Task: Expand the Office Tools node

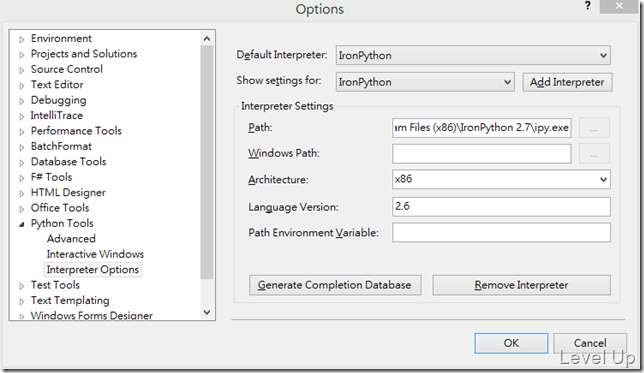Action: pos(22,209)
